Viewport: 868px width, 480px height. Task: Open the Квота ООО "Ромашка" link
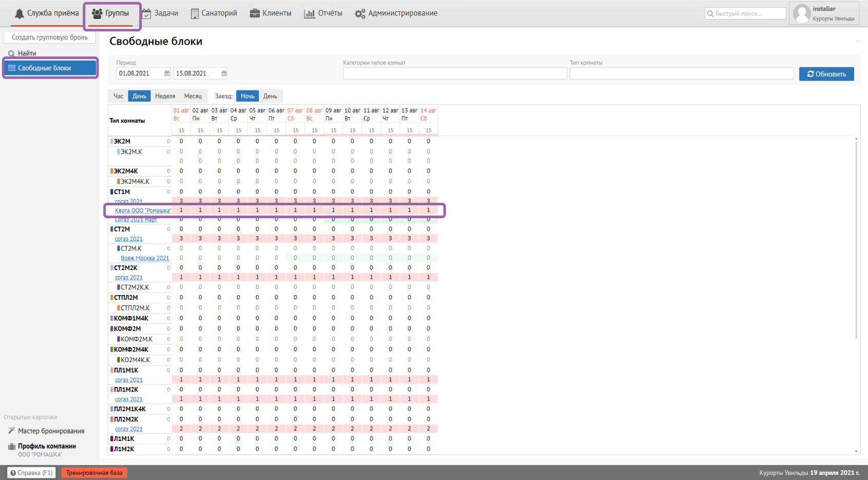click(143, 210)
